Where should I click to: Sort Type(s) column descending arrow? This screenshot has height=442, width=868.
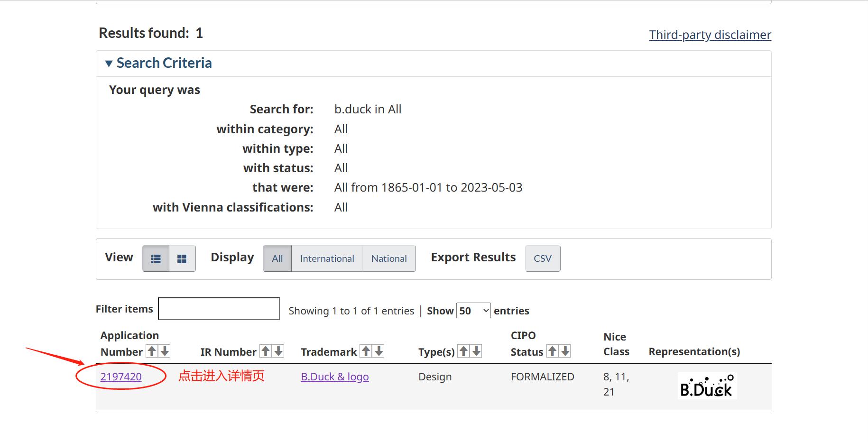tap(477, 351)
